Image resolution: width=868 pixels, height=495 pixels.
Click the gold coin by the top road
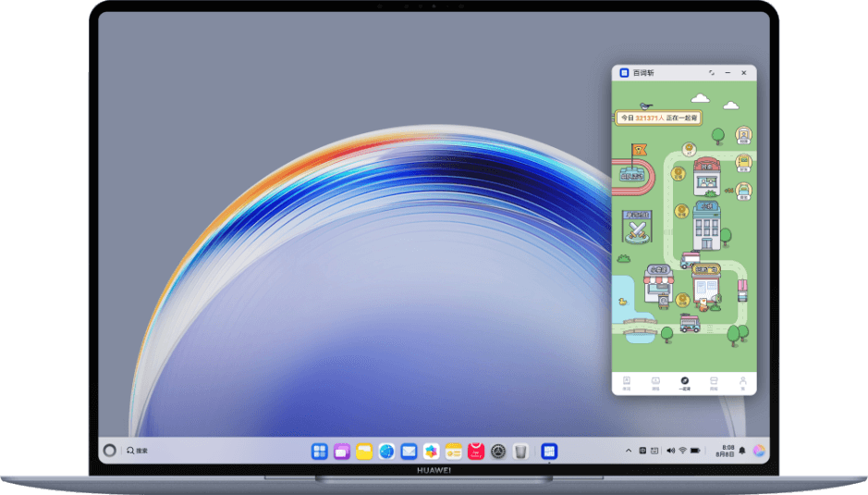pos(689,149)
